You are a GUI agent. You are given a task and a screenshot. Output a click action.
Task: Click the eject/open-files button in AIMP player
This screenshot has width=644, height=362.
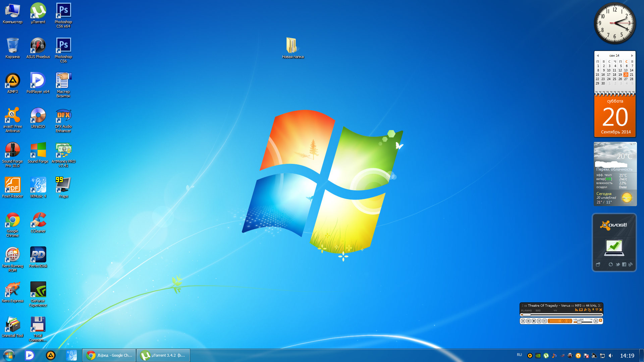(x=596, y=321)
